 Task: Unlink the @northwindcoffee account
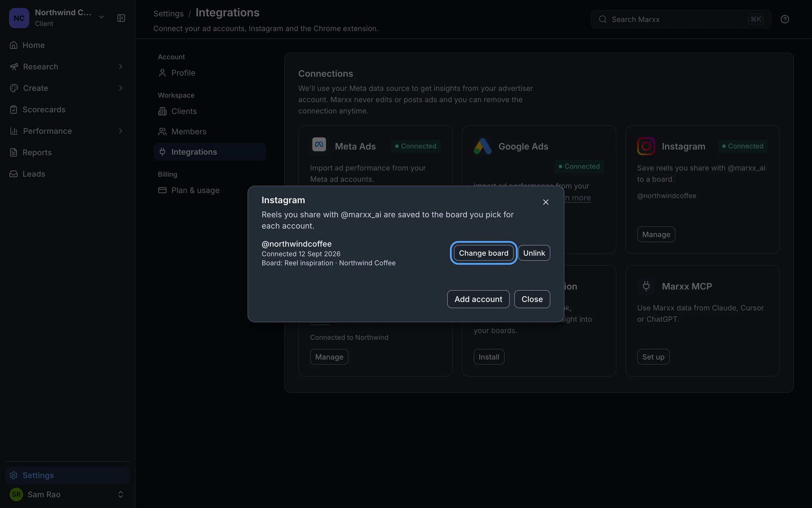click(x=534, y=253)
